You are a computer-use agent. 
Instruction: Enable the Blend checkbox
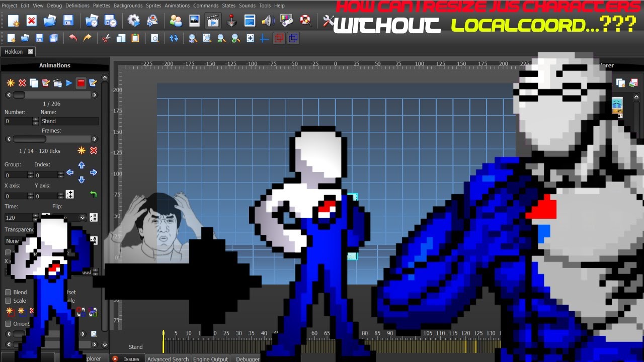(x=8, y=292)
